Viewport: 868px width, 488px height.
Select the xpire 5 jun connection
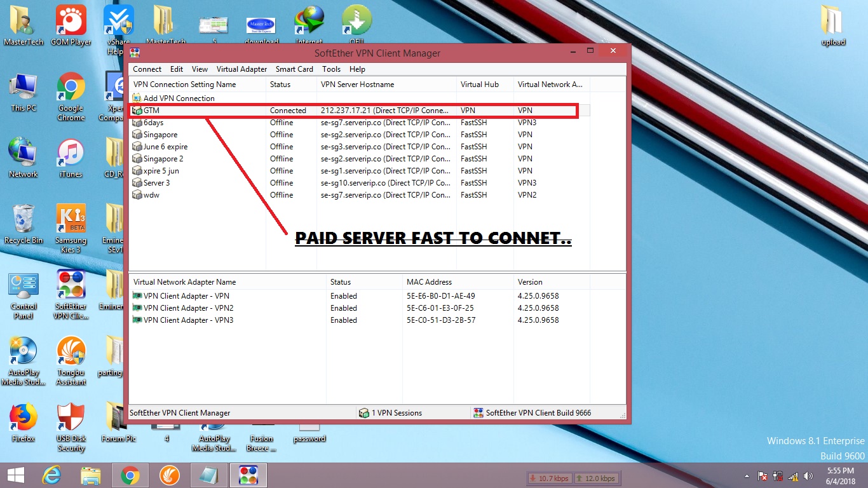click(156, 171)
